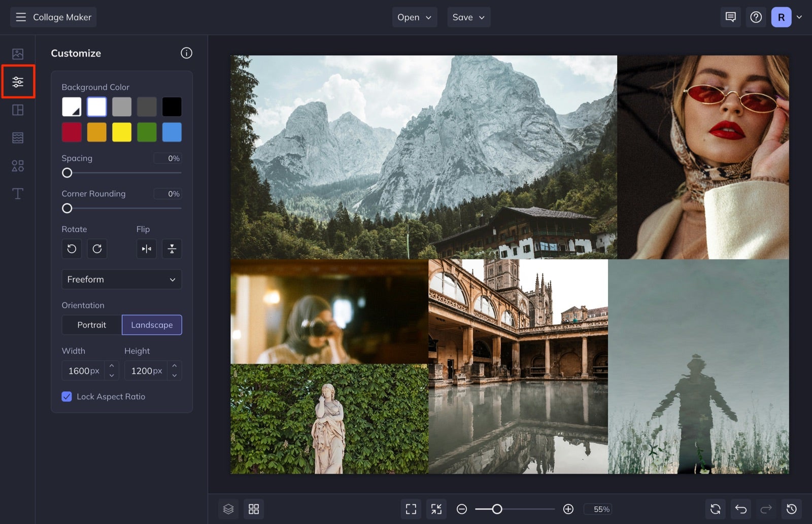Screen dimensions: 812x524
Task: Open the Layouts panel
Action: (x=18, y=109)
